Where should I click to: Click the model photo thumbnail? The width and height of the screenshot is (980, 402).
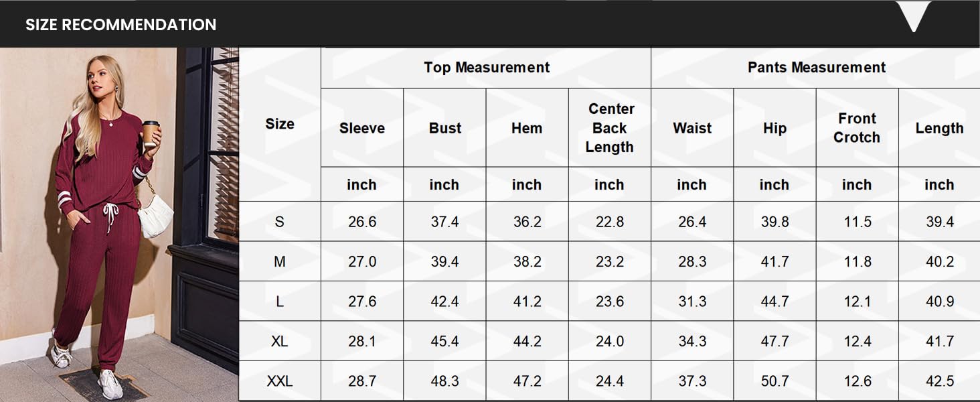[x=119, y=224]
